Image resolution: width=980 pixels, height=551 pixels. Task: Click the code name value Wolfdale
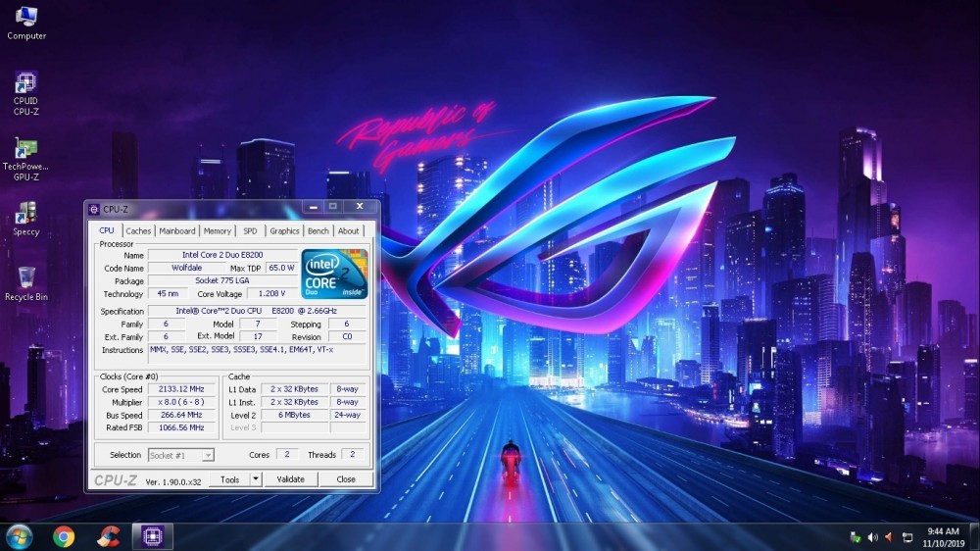(x=187, y=268)
